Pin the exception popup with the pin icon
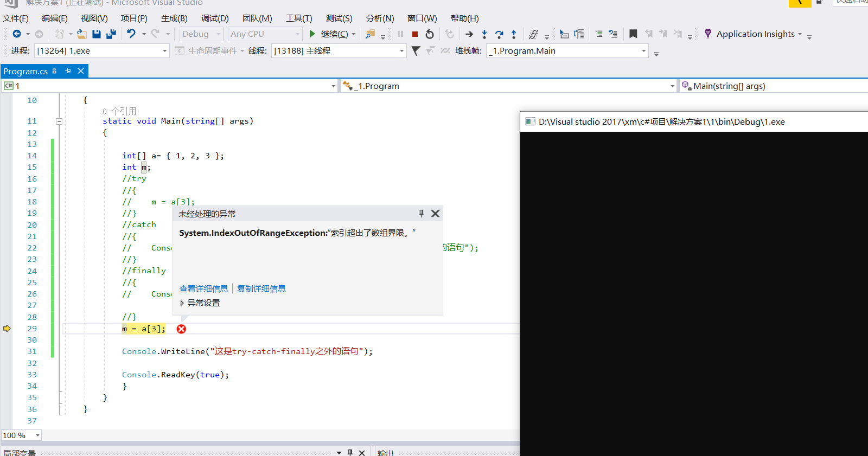This screenshot has height=456, width=868. click(421, 214)
